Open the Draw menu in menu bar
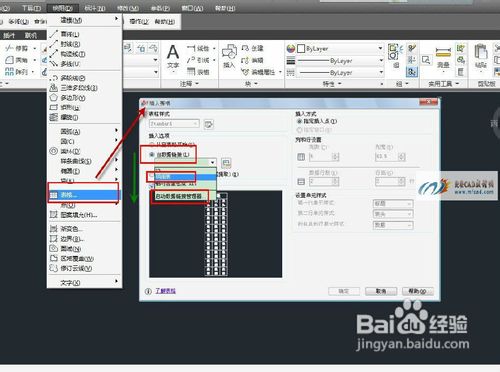Image resolution: width=500 pixels, height=372 pixels. 63,8
